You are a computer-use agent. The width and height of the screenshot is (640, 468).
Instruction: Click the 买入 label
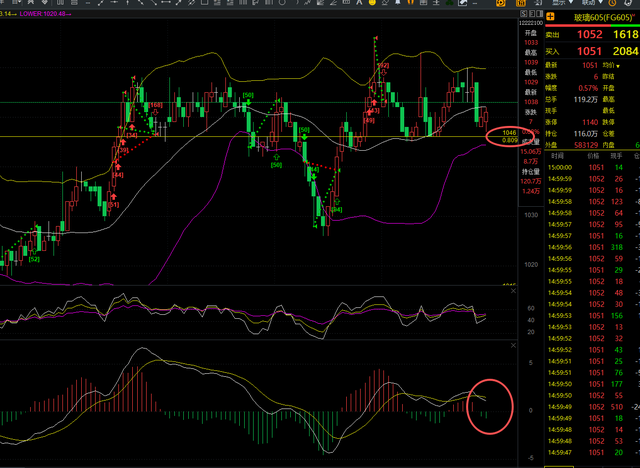pyautogui.click(x=552, y=52)
